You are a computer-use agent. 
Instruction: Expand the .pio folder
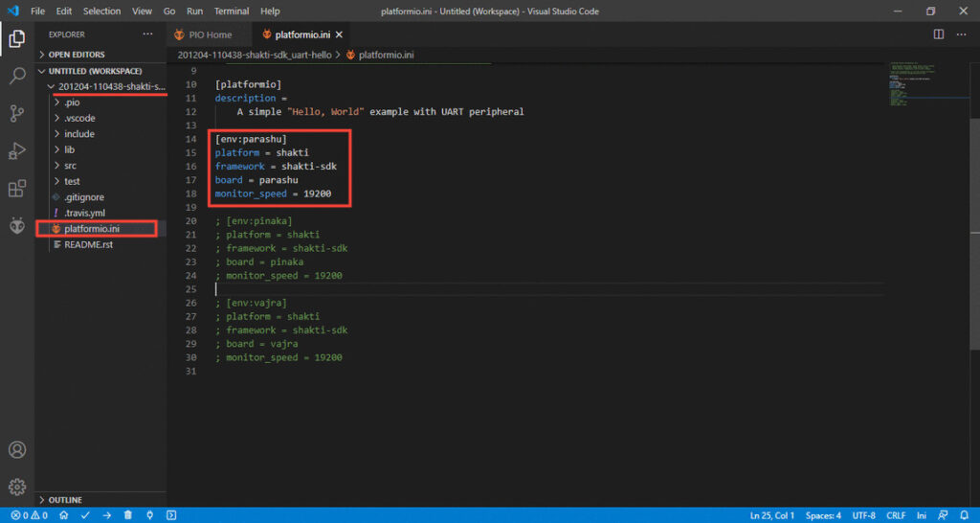pos(73,102)
